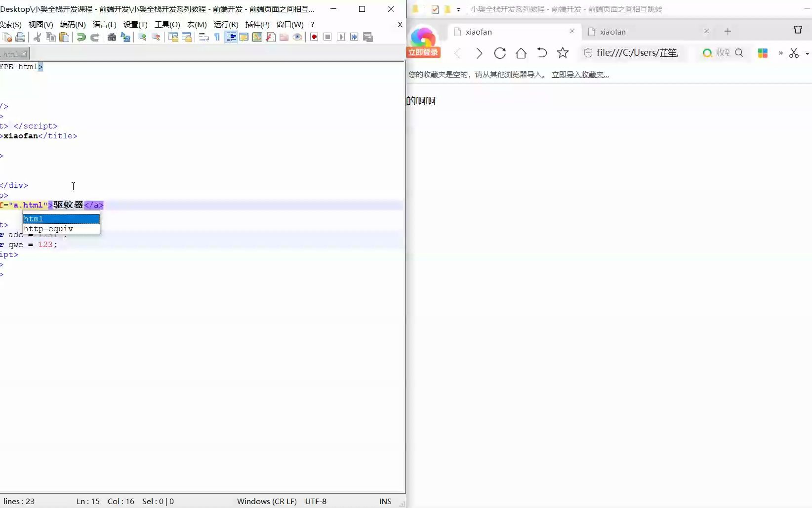Image resolution: width=812 pixels, height=508 pixels.
Task: Click the Redo toolbar icon
Action: coord(95,37)
